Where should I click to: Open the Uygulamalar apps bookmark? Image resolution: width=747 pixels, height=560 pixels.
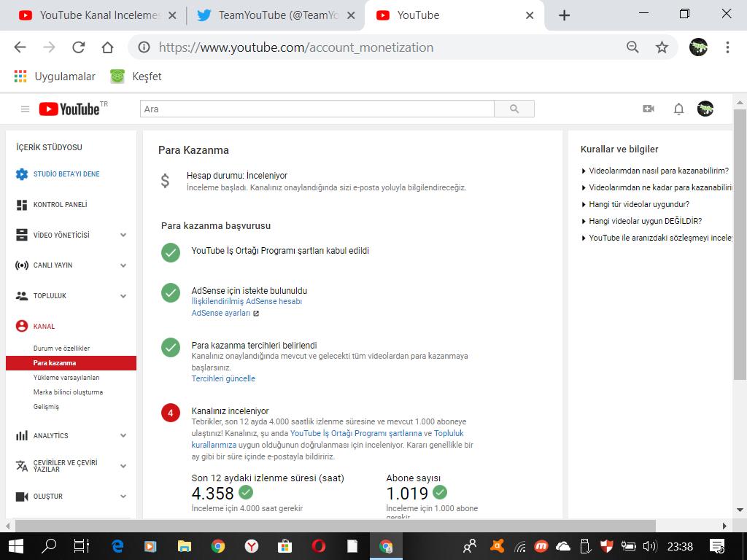tap(55, 76)
